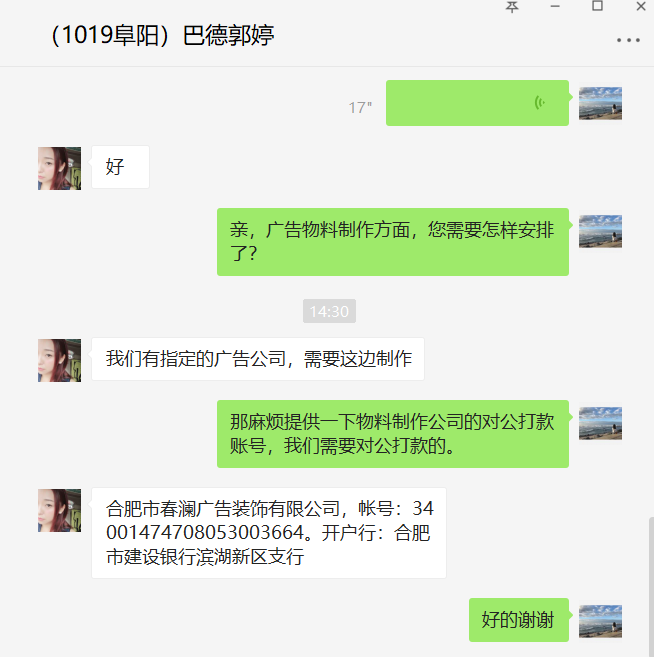Image resolution: width=654 pixels, height=657 pixels.
Task: Click the 14:30 timestamp label
Action: pyautogui.click(x=329, y=311)
